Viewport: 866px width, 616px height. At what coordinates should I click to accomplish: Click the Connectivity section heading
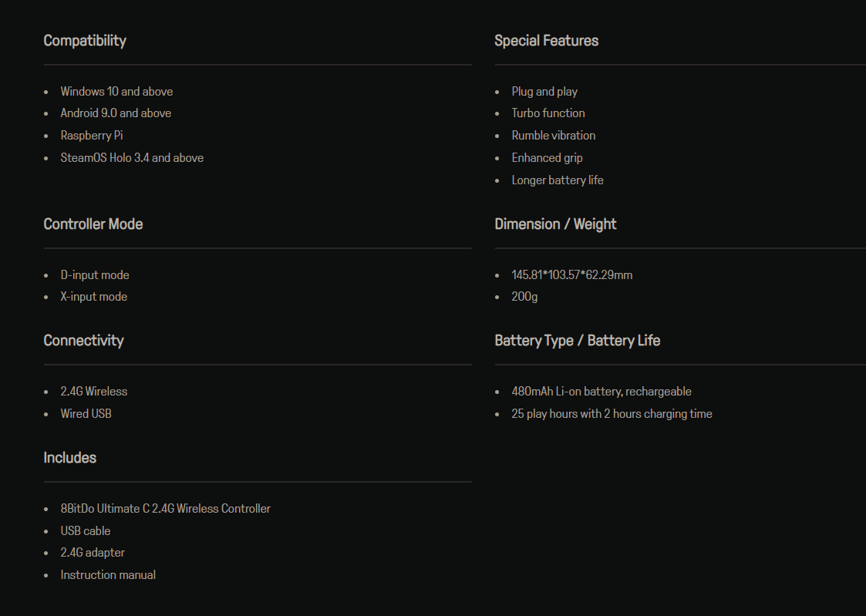[83, 341]
